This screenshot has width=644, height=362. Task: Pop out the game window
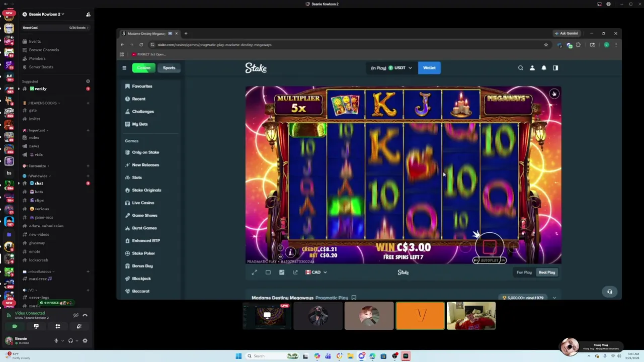tap(295, 273)
